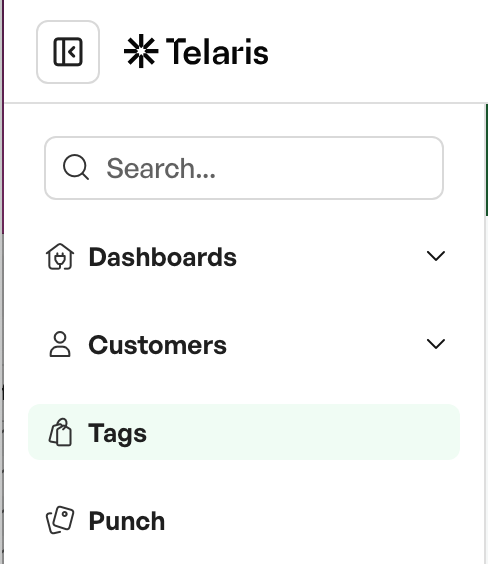
Task: Select the highlighted Tags menu item
Action: tap(244, 432)
